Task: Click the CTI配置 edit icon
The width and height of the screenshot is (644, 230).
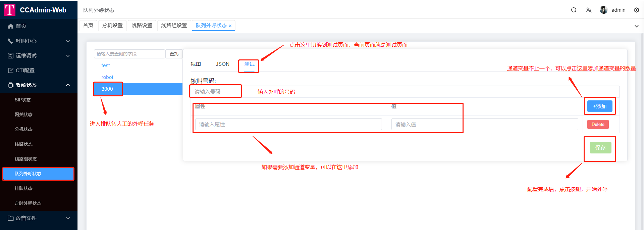Action: click(x=11, y=71)
